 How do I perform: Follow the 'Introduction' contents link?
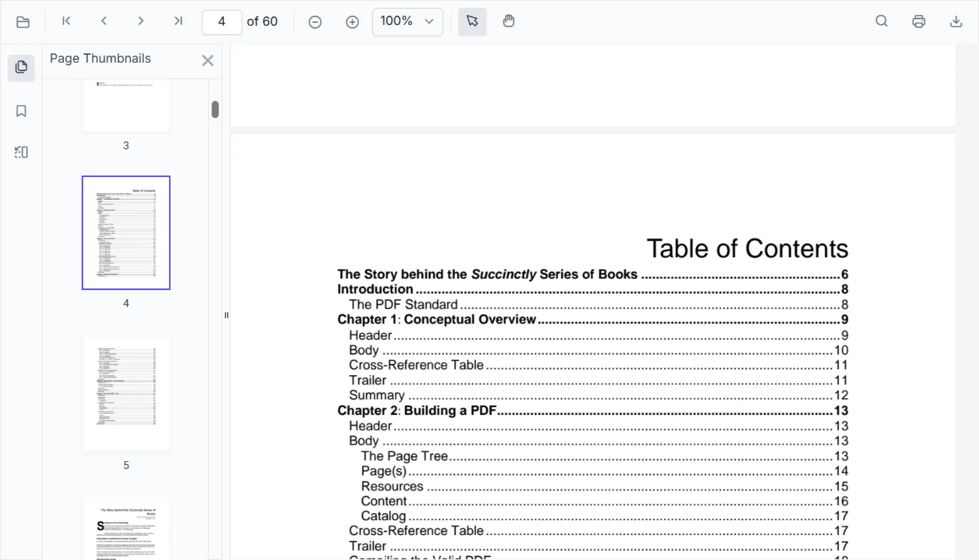point(593,289)
